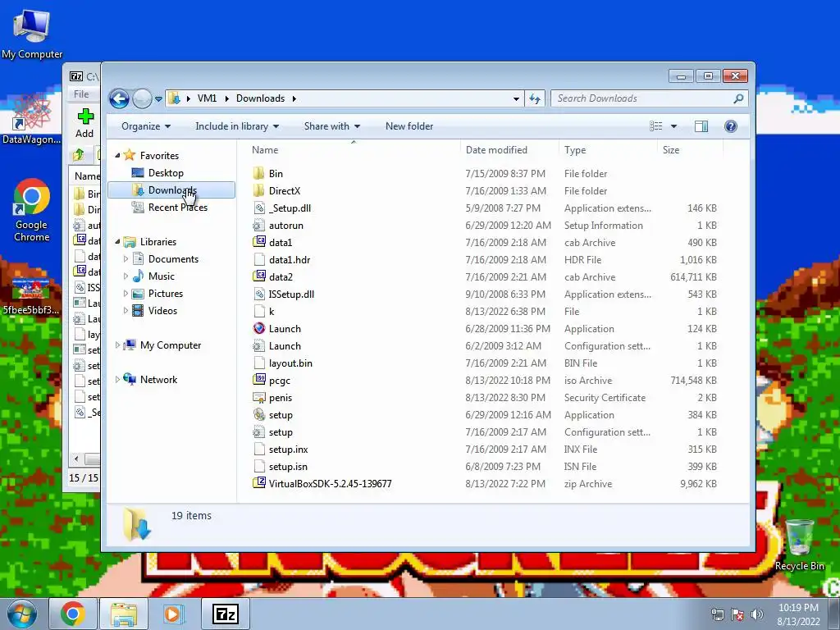840x630 pixels.
Task: Expand the Documents library node
Action: (x=126, y=259)
